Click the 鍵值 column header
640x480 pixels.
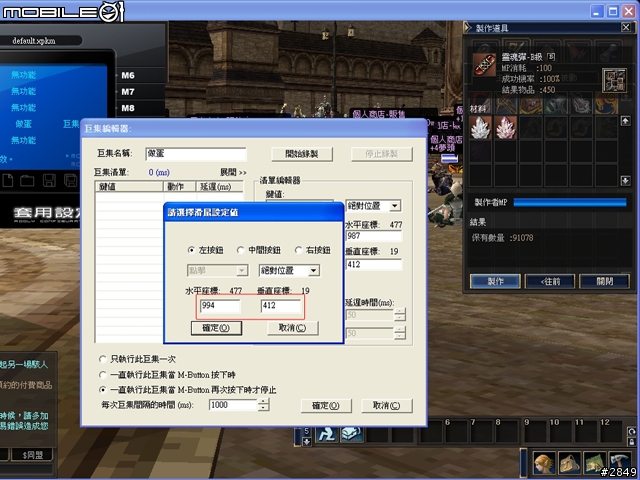point(129,187)
